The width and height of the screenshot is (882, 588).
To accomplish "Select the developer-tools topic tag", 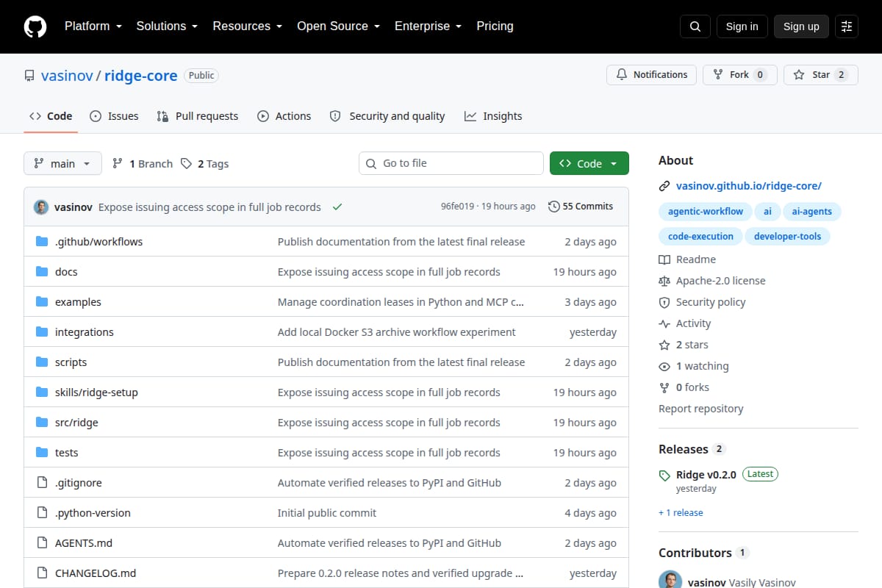I will (x=787, y=237).
